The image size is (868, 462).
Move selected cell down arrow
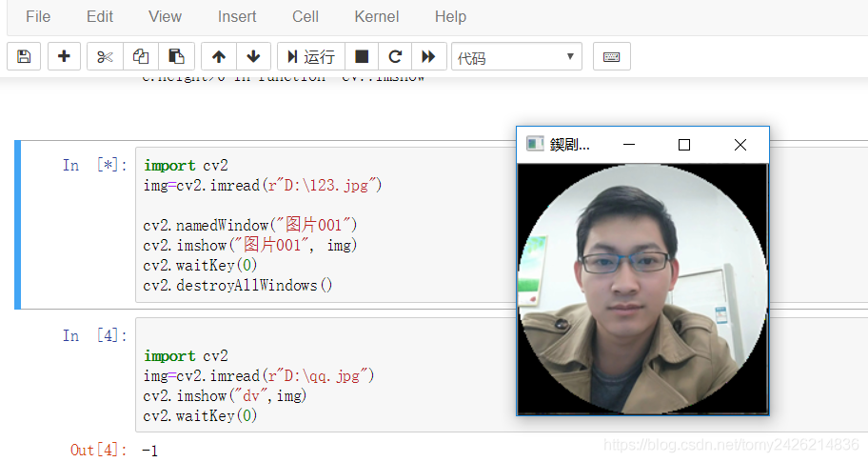(252, 57)
